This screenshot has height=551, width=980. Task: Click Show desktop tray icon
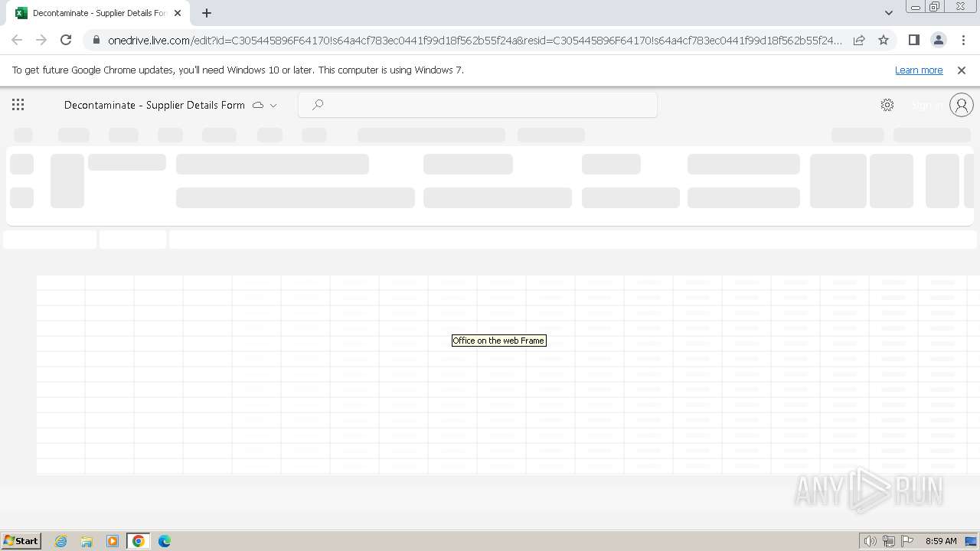coord(971,541)
